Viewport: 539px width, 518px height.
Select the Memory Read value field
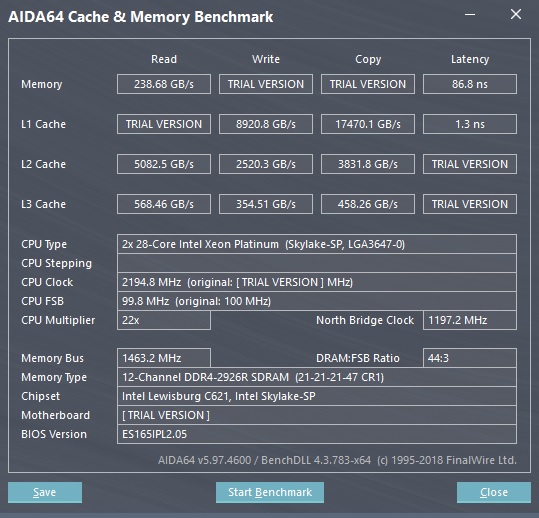[x=164, y=84]
